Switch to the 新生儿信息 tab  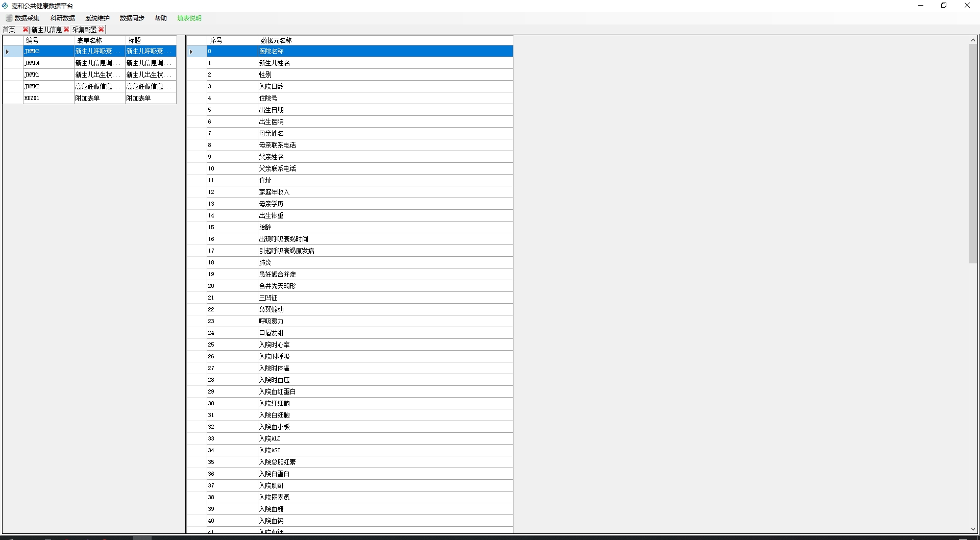click(x=46, y=30)
